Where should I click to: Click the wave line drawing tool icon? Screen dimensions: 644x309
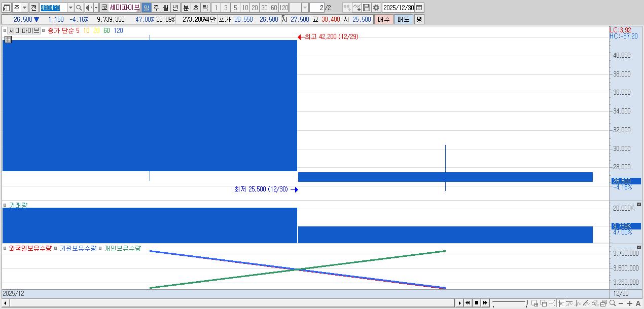pyautogui.click(x=569, y=303)
